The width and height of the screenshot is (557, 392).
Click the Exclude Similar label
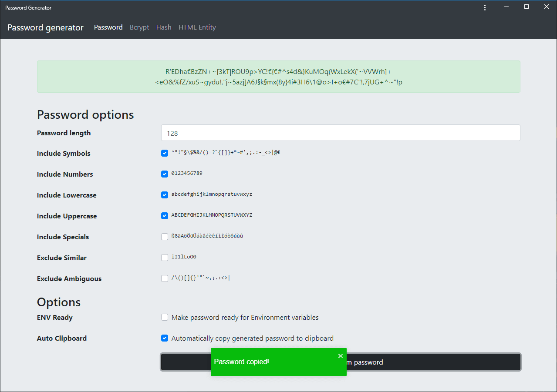pos(62,258)
